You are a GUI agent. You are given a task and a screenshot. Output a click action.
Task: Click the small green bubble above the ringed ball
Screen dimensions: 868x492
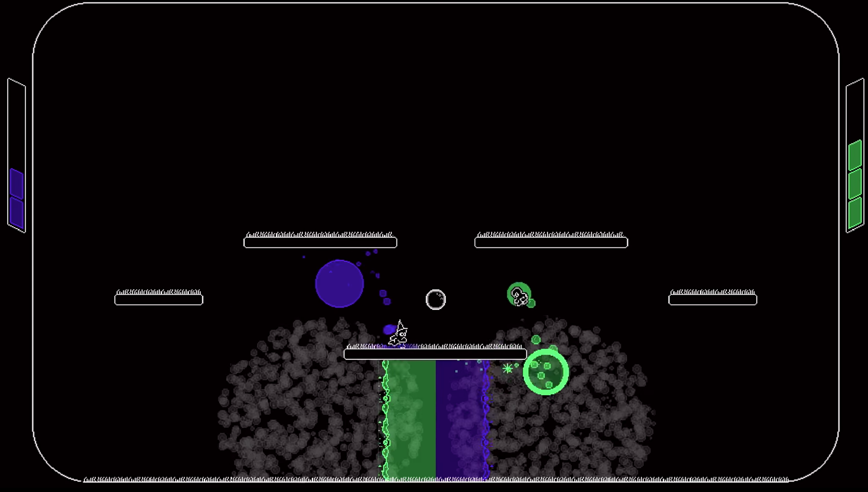[536, 340]
